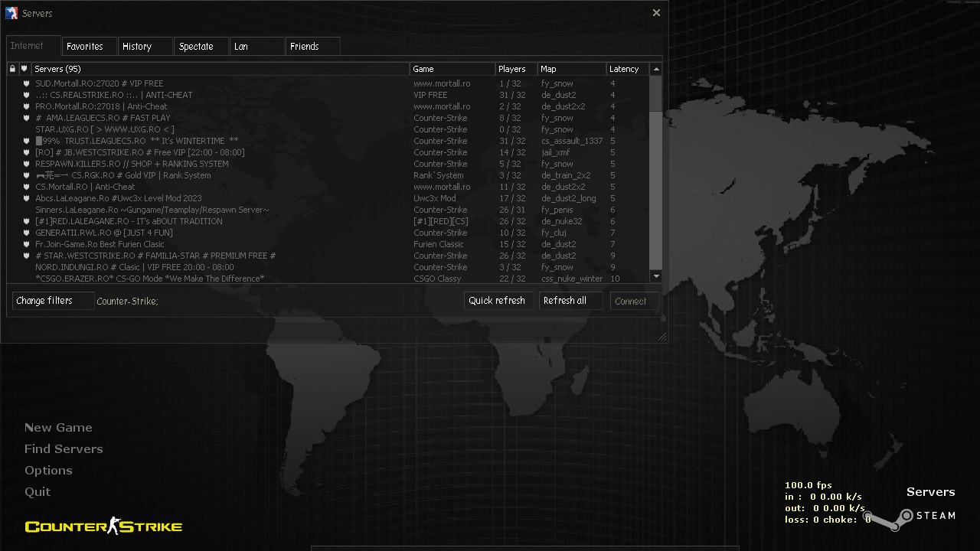Viewport: 980px width, 551px height.
Task: Click the lock icon column header
Action: pos(12,69)
